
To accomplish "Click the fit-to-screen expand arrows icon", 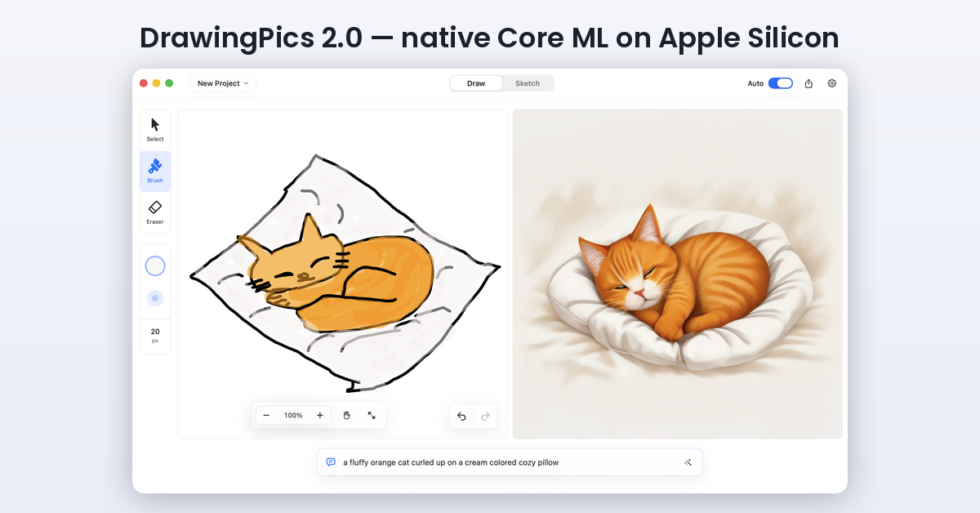I will [x=372, y=415].
